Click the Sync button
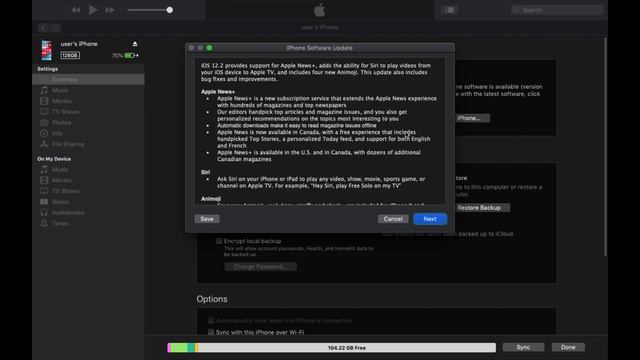 (523, 347)
